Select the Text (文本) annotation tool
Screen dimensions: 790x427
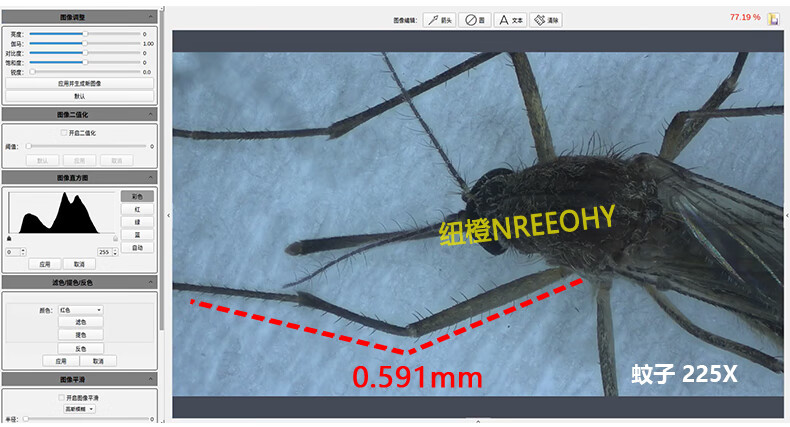click(x=510, y=20)
